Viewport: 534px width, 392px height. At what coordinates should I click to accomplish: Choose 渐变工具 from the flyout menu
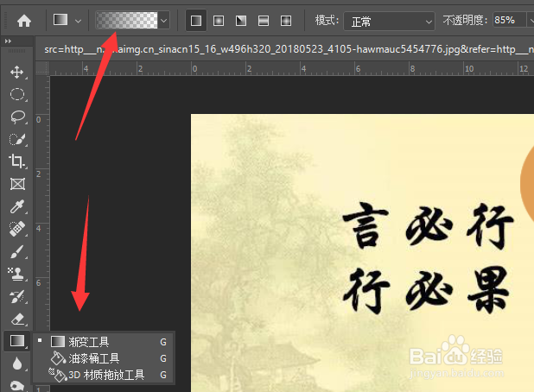[104, 342]
